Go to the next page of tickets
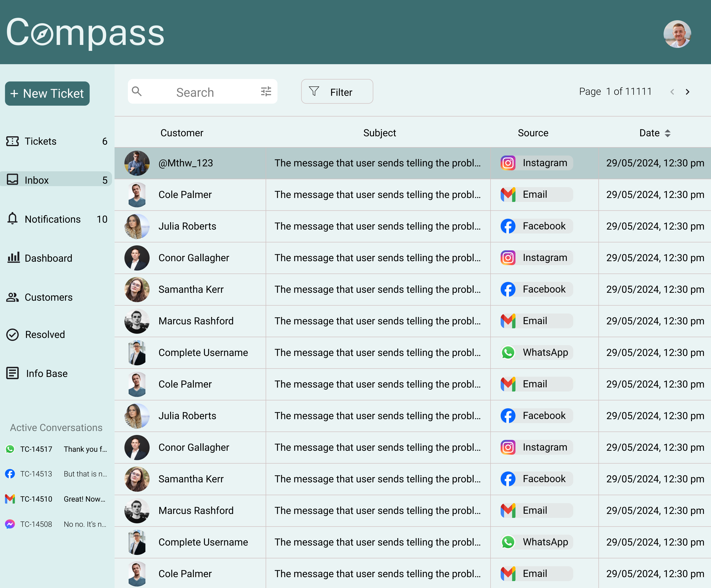Screen dimensions: 711x588 tap(688, 91)
